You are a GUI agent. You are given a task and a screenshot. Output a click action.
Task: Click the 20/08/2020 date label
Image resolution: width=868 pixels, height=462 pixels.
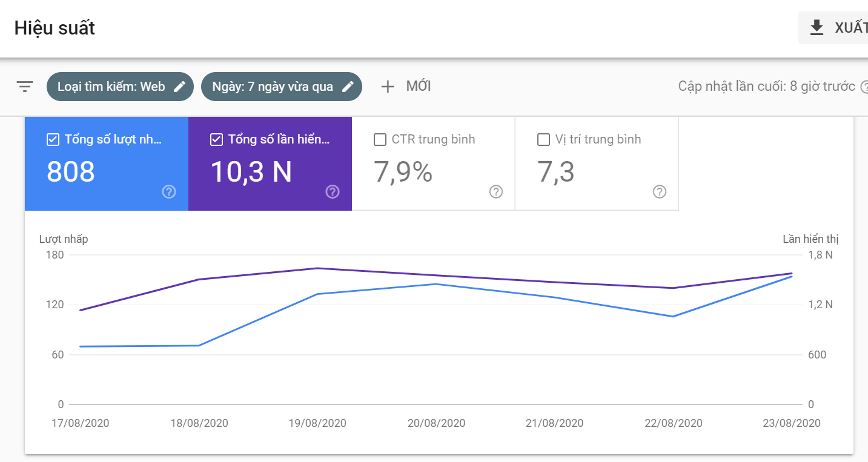436,423
